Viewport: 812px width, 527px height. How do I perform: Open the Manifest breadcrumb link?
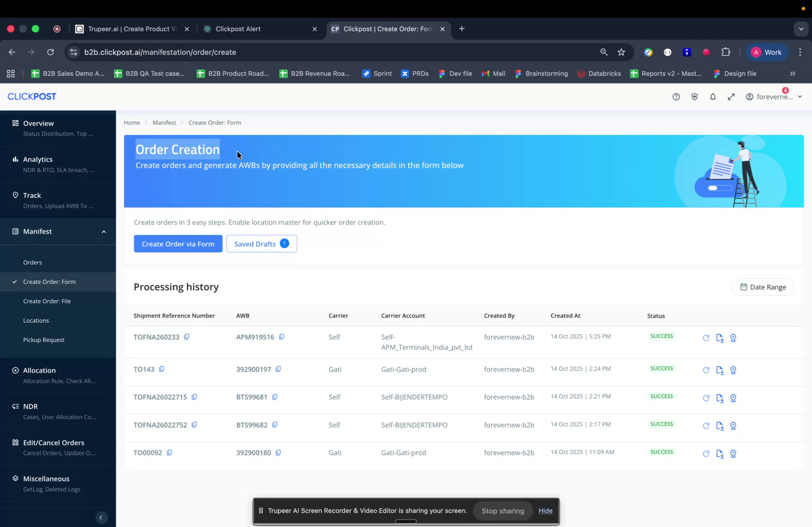point(164,122)
